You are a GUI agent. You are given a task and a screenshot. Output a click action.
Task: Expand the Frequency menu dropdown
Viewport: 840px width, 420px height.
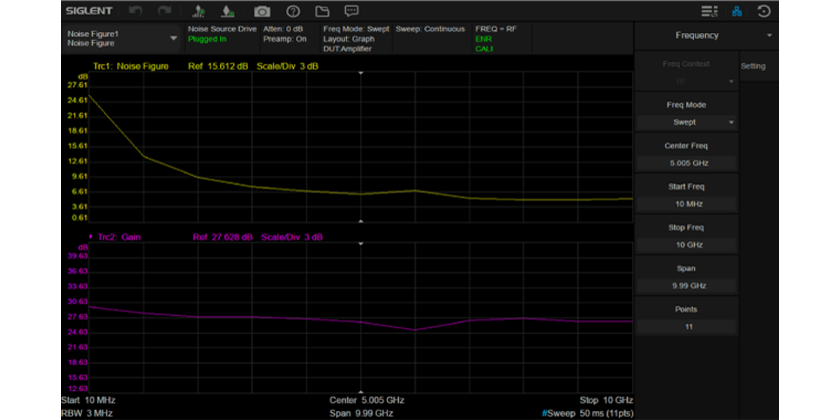point(769,35)
